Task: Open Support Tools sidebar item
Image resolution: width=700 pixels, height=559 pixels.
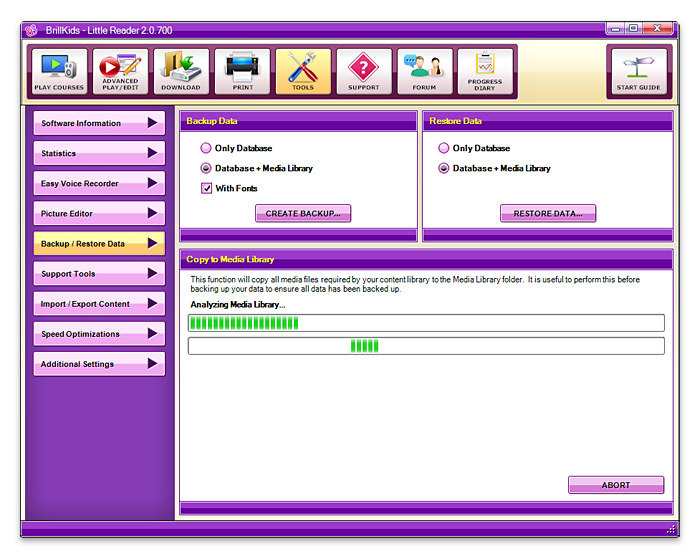Action: click(99, 274)
